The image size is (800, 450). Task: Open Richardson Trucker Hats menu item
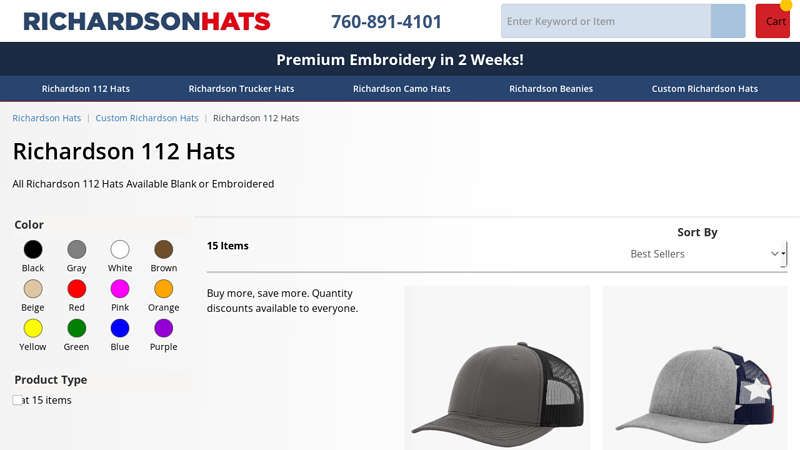(241, 89)
